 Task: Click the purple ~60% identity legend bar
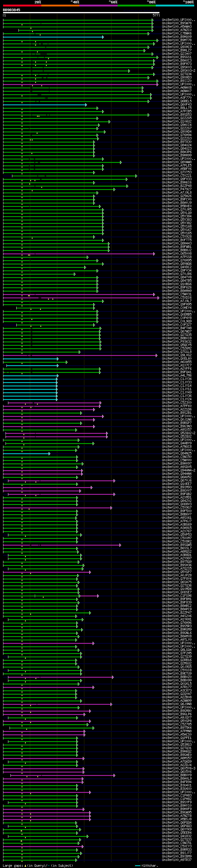point(99,6)
